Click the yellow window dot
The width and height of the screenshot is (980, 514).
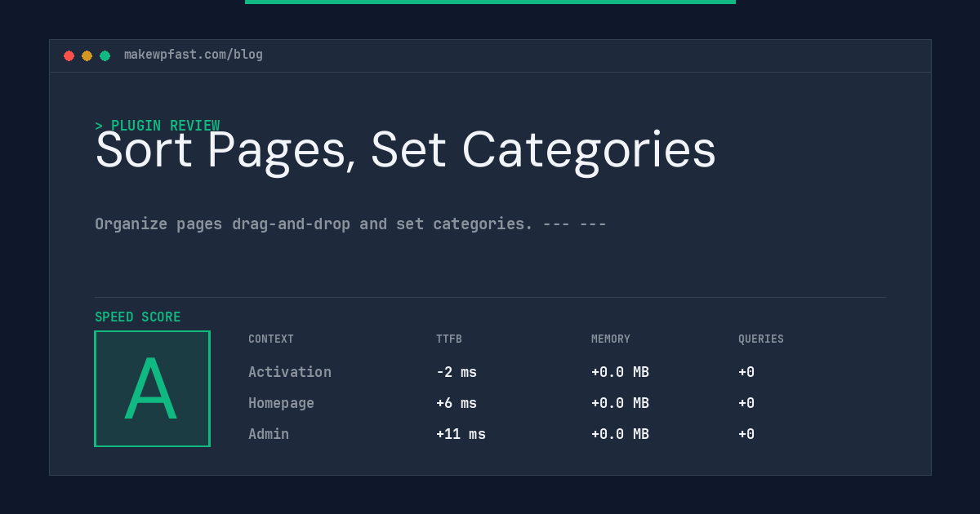87,55
